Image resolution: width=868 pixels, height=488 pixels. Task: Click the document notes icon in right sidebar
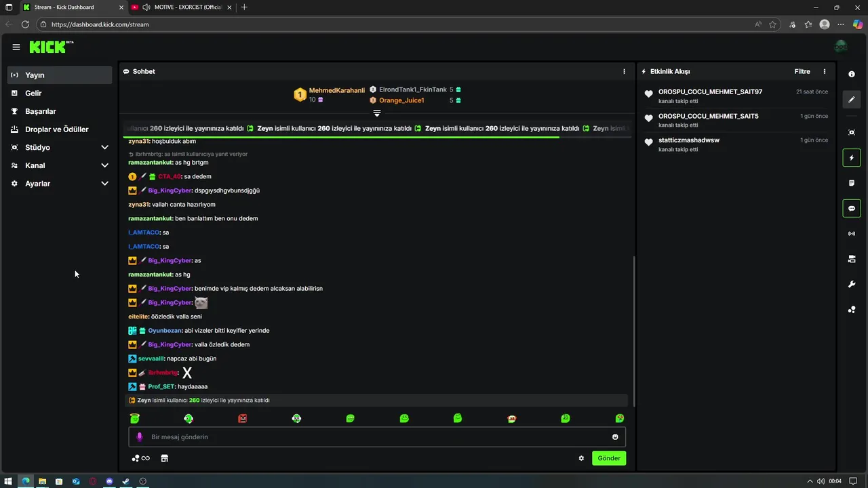click(x=852, y=183)
